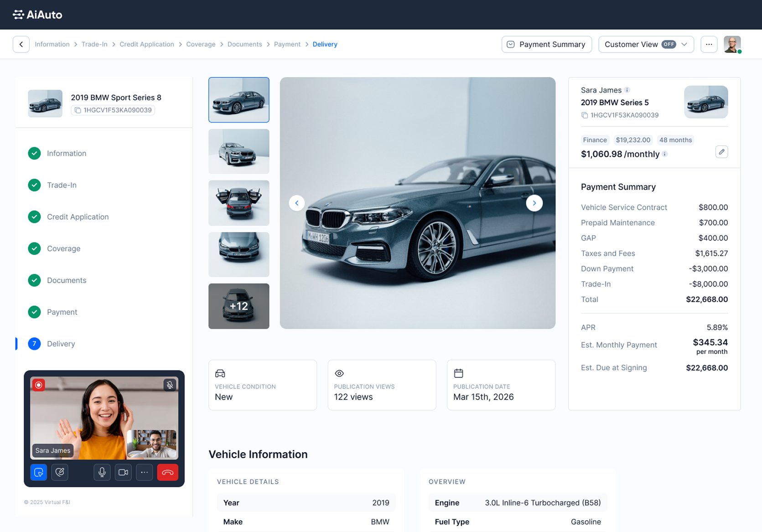The height and width of the screenshot is (532, 762).
Task: Click the muted mic indicator on Sara's video
Action: 170,385
